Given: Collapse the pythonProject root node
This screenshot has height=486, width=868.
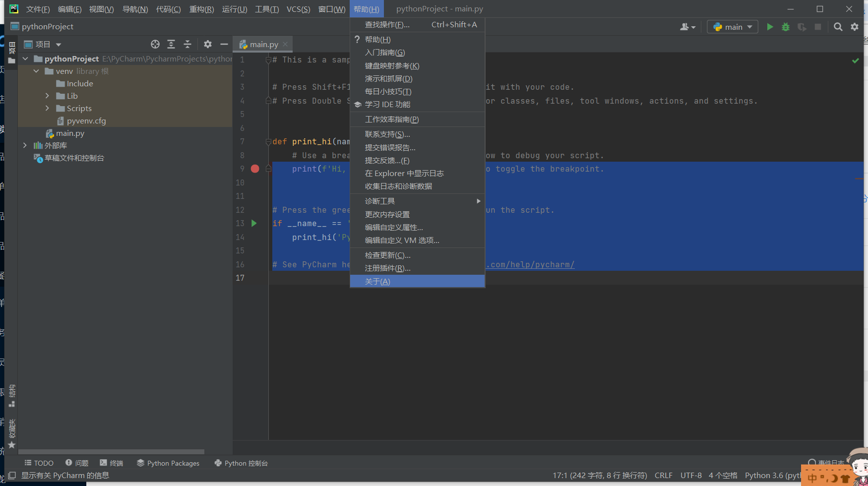Looking at the screenshot, I should 25,59.
